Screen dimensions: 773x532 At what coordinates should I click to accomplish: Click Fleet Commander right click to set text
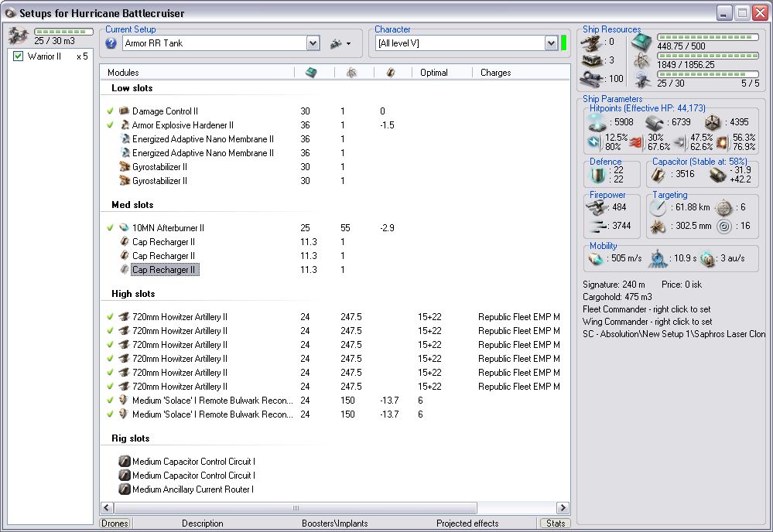(x=646, y=309)
